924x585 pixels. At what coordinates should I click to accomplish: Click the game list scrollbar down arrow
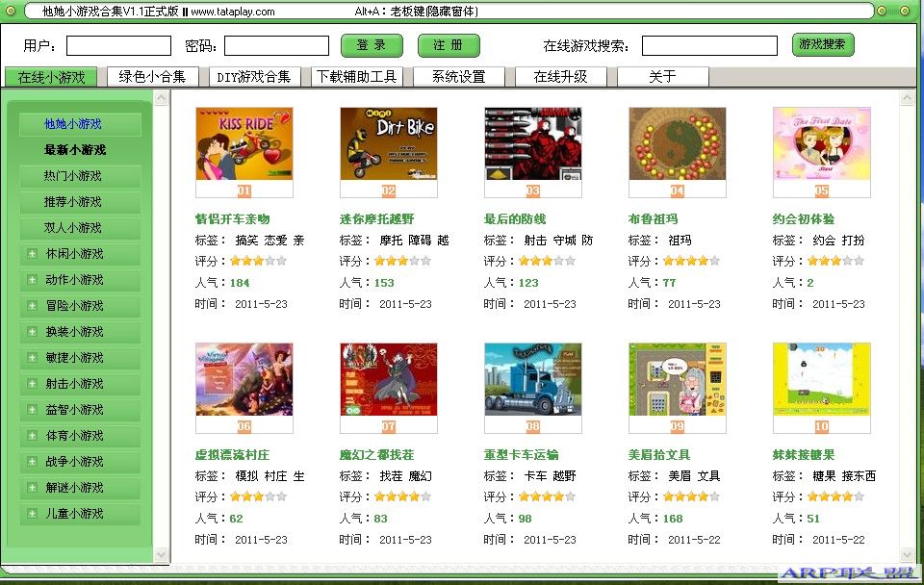[x=908, y=554]
